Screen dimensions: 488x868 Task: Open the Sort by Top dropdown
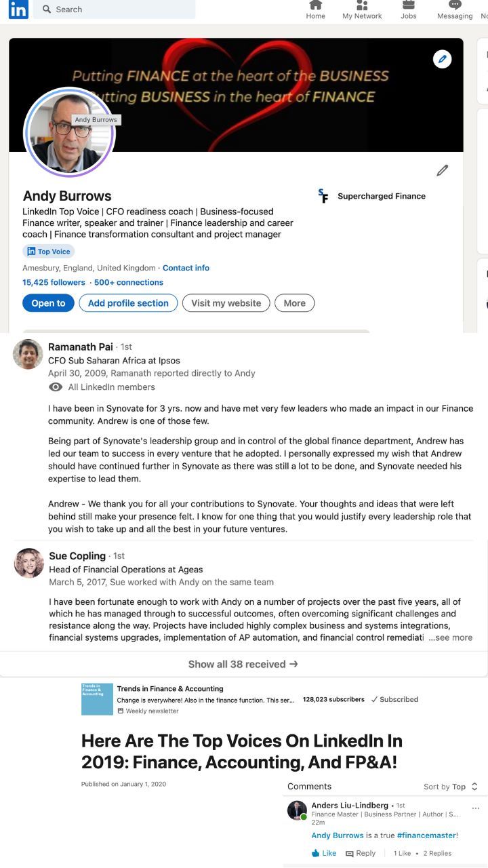(x=451, y=787)
